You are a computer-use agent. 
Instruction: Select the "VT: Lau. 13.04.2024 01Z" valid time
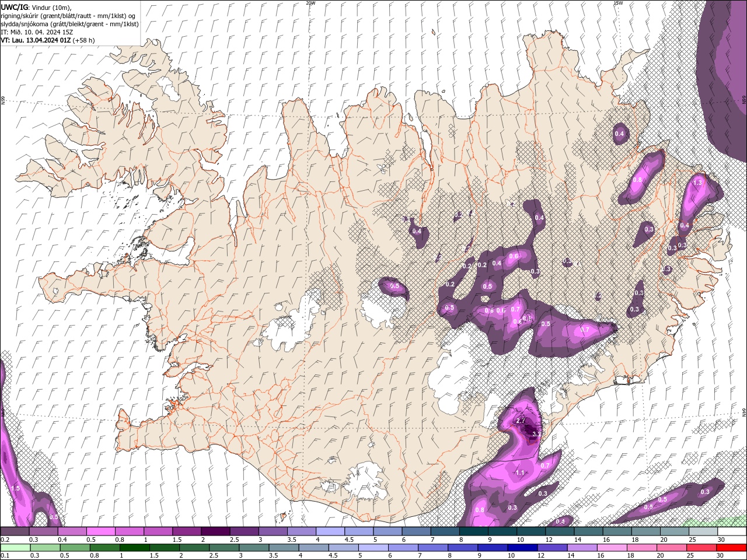tap(36, 40)
